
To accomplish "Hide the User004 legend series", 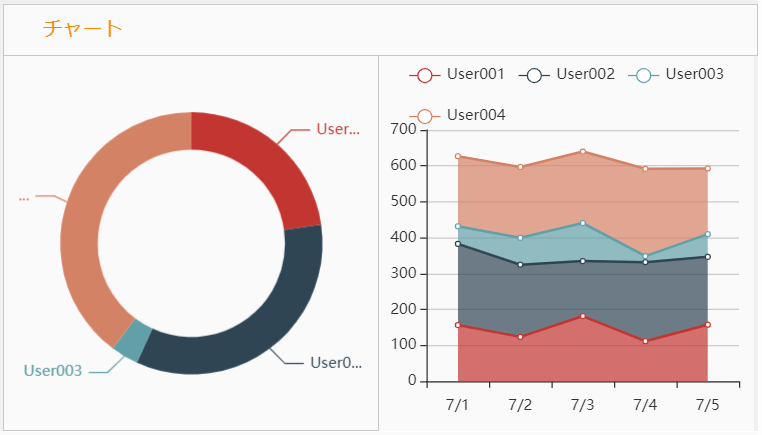I will pyautogui.click(x=475, y=116).
